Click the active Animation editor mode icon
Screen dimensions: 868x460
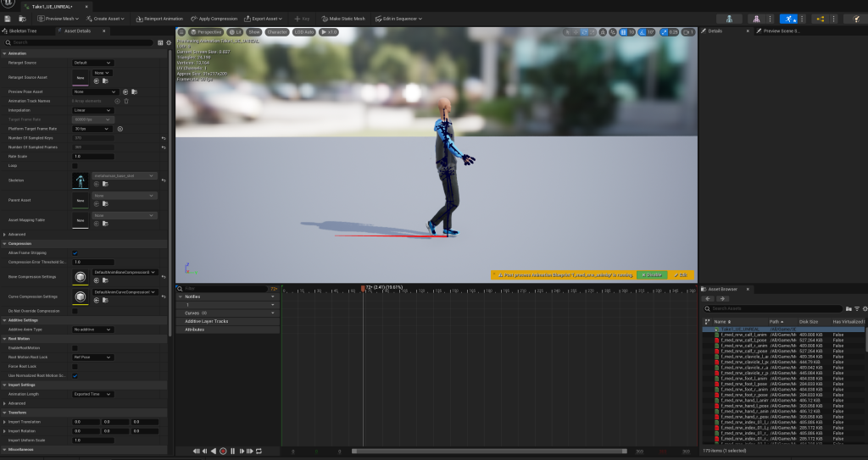pos(789,19)
